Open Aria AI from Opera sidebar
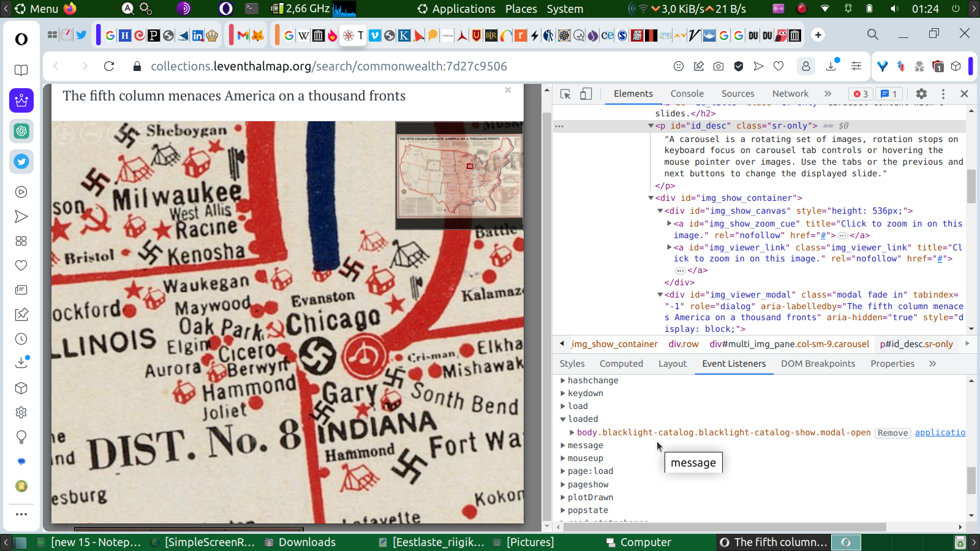The image size is (980, 551). (x=21, y=100)
